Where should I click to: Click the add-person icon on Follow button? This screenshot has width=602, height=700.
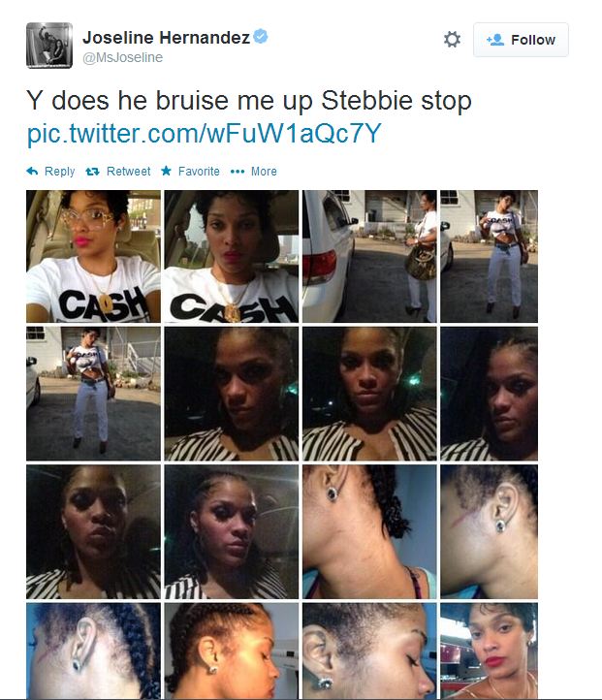pos(495,40)
